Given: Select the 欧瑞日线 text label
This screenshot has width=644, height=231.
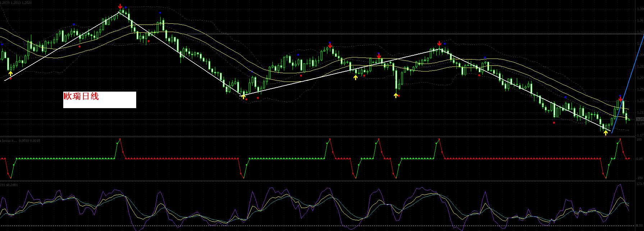Looking at the screenshot, I should 81,96.
